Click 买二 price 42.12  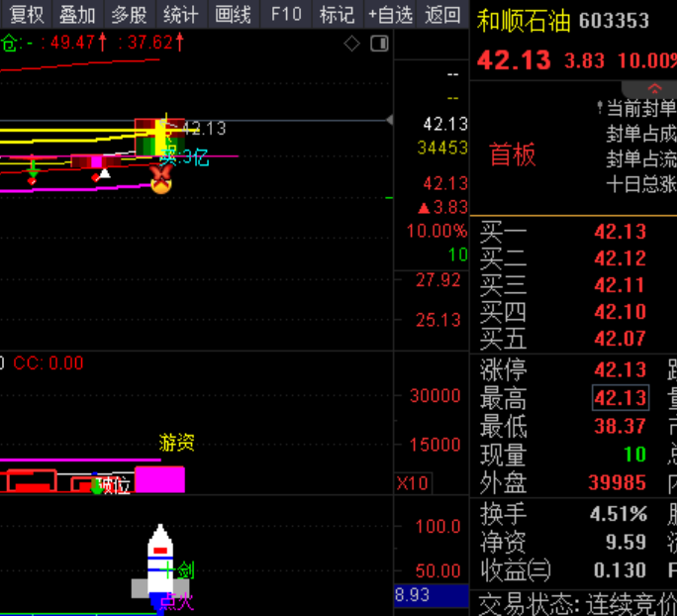(x=620, y=258)
